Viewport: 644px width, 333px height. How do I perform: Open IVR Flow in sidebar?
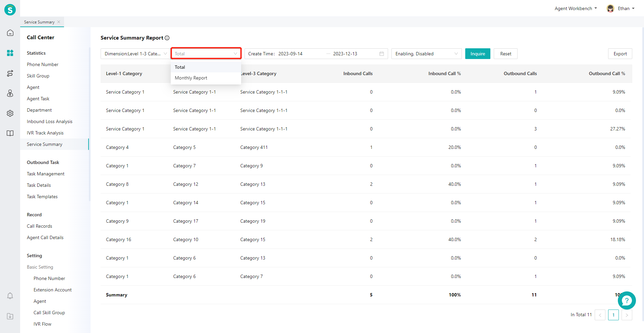point(43,324)
